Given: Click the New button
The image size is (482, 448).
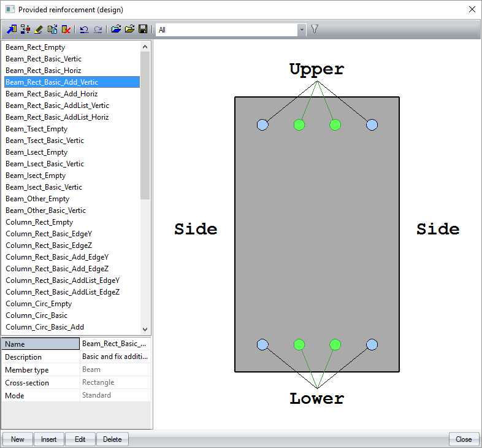Looking at the screenshot, I should 18,439.
